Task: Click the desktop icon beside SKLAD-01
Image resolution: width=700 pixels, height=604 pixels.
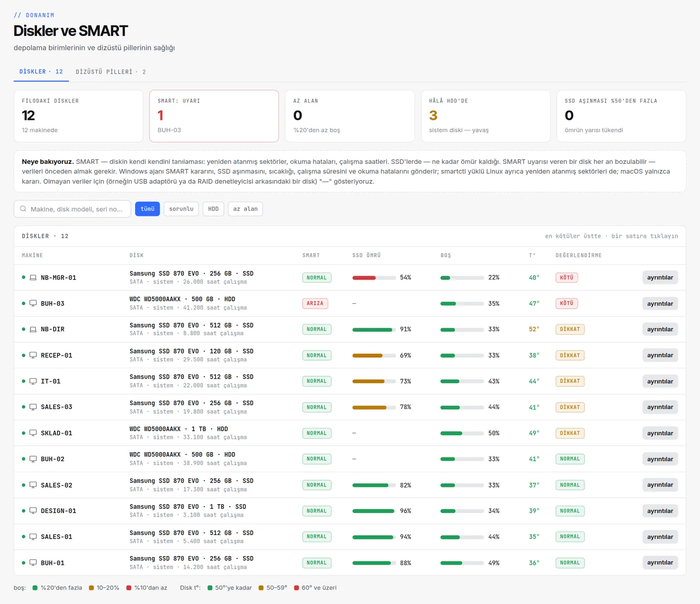Action: click(x=33, y=433)
